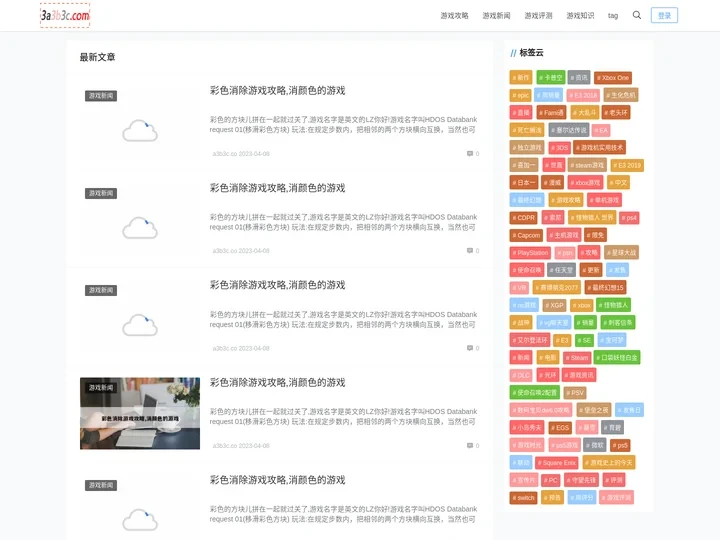720x540 pixels.
Task: Select the 独立游戏 tag
Action: tap(527, 147)
